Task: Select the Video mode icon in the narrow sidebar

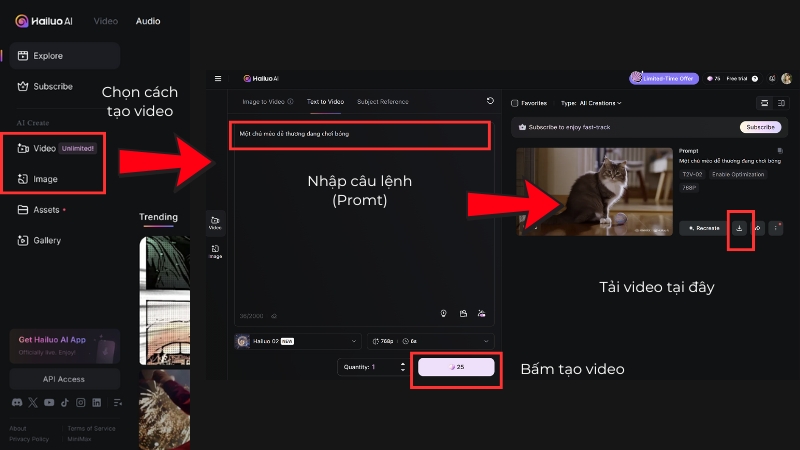Action: [215, 221]
